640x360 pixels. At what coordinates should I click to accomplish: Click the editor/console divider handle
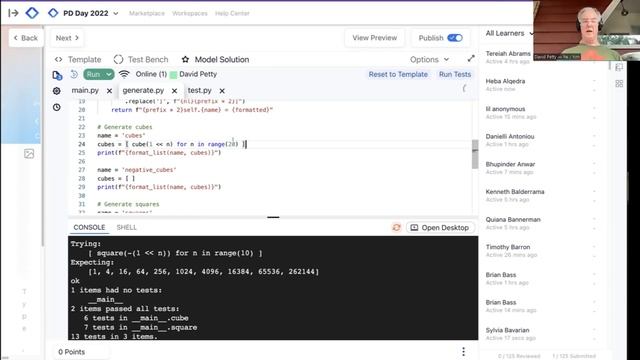273,217
